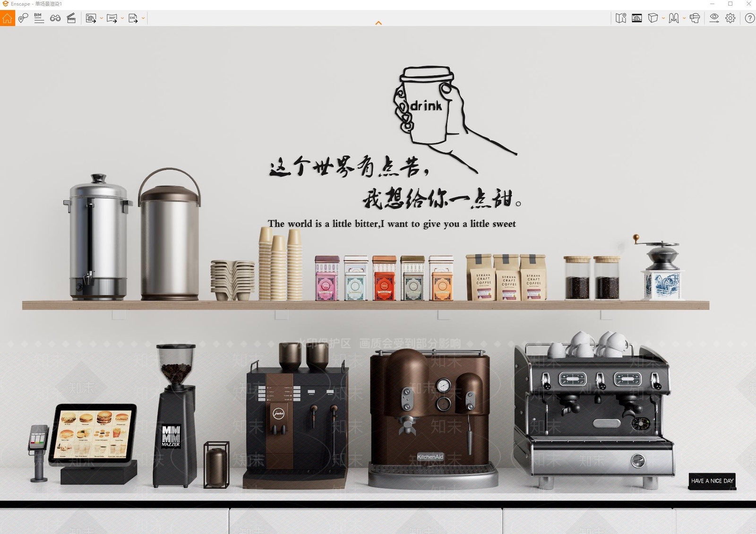The height and width of the screenshot is (534, 756).
Task: Click the cube projection view icon
Action: tap(653, 18)
